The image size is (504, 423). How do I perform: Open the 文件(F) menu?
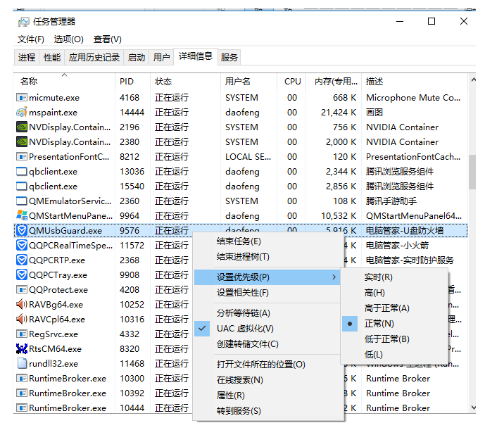pyautogui.click(x=30, y=39)
